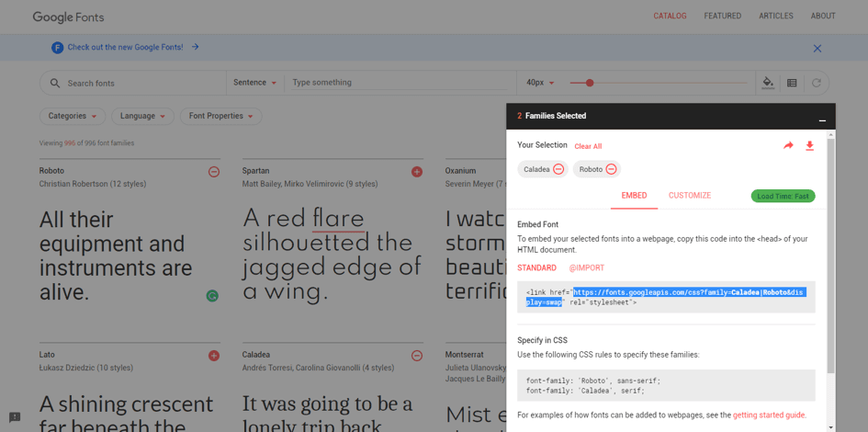
Task: Adjust the font size slider handle
Action: tap(590, 83)
